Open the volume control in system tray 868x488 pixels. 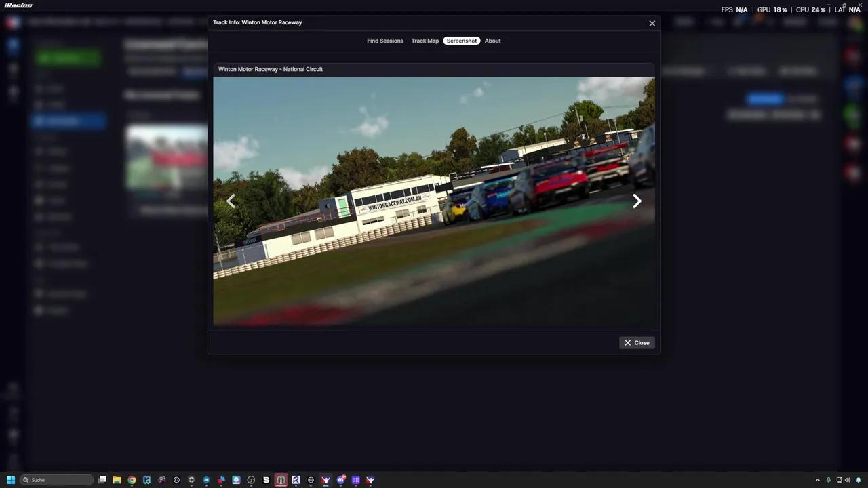tap(848, 480)
